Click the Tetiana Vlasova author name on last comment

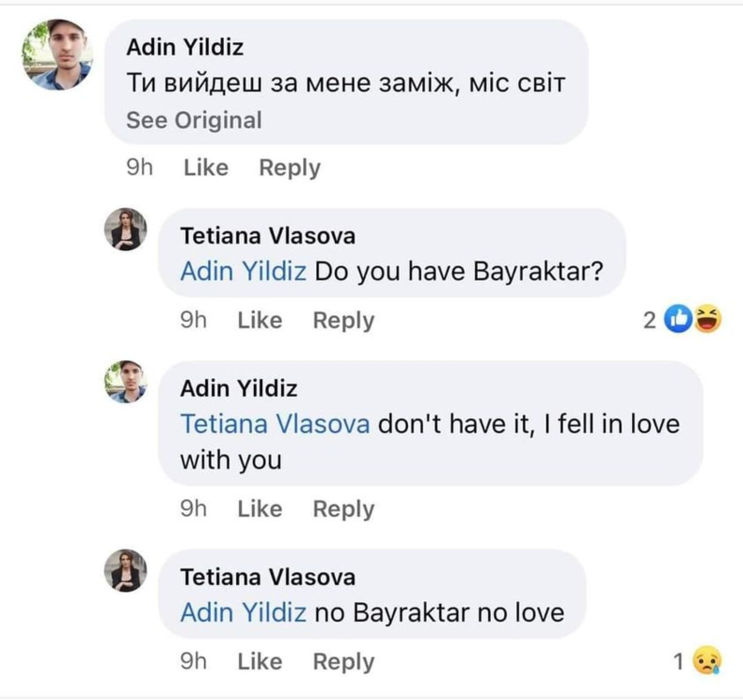(267, 578)
